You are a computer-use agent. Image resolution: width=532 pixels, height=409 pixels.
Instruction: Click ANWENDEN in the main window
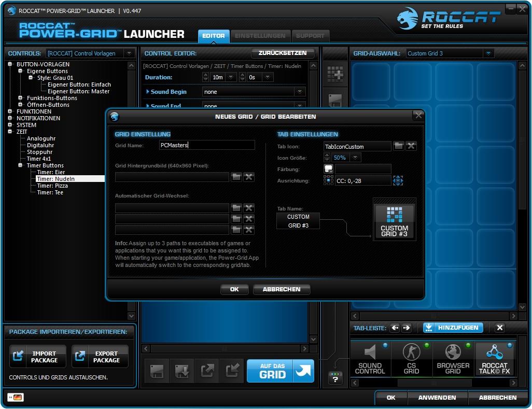[437, 398]
